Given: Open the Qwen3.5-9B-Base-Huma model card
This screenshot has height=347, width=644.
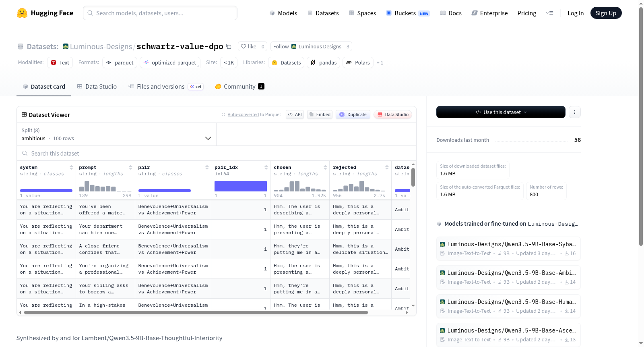Looking at the screenshot, I should 509,306.
